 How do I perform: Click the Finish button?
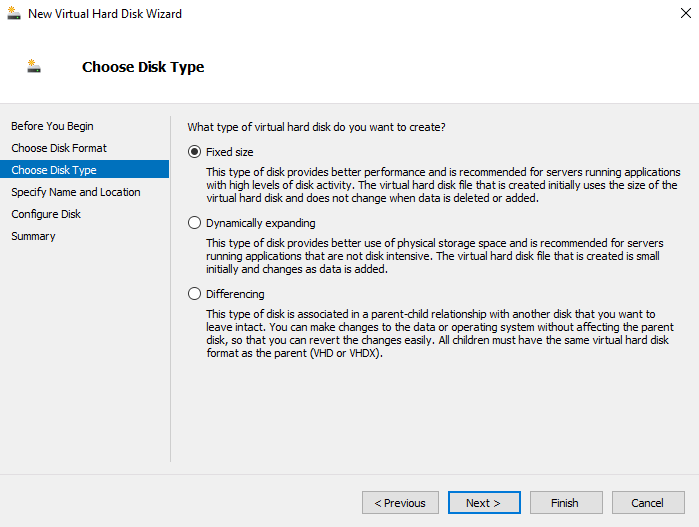click(x=566, y=503)
